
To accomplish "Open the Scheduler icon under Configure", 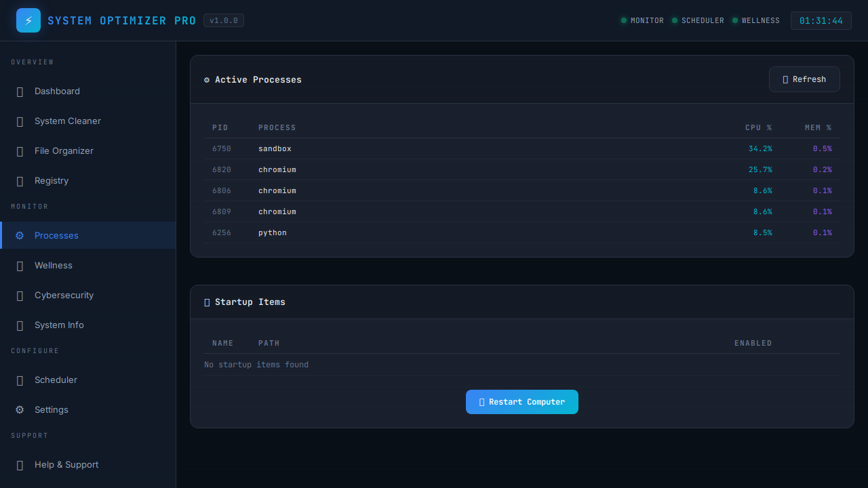I will click(20, 380).
